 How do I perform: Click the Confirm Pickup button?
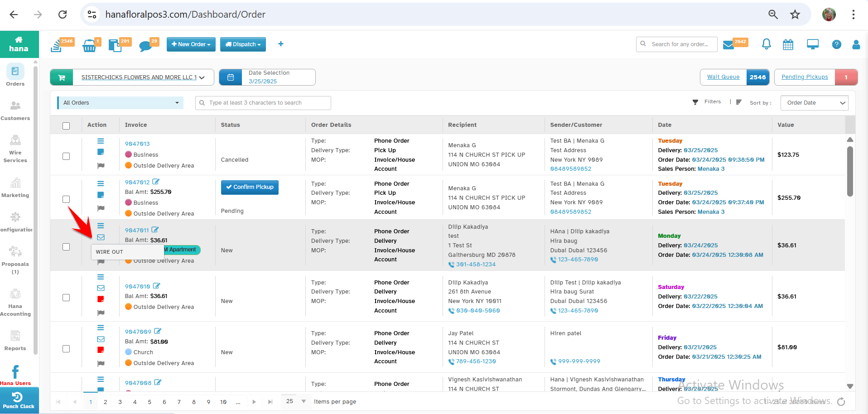coord(250,187)
